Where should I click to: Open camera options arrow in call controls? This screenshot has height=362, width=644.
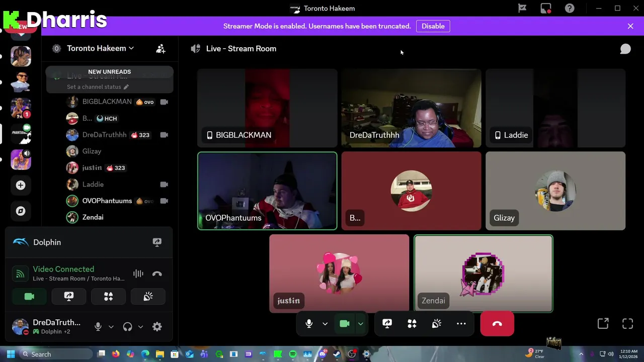tap(360, 324)
